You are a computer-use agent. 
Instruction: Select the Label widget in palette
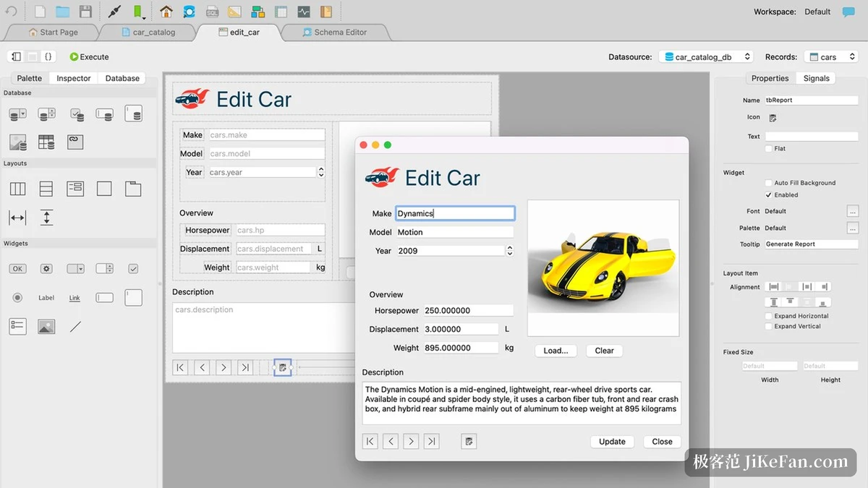(x=46, y=298)
